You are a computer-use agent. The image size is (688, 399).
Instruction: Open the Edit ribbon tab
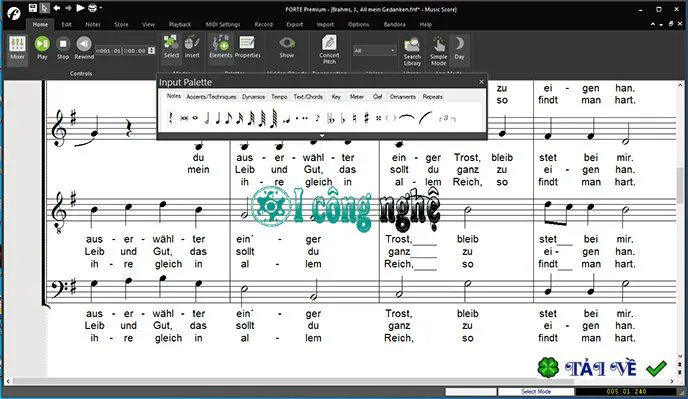point(67,25)
